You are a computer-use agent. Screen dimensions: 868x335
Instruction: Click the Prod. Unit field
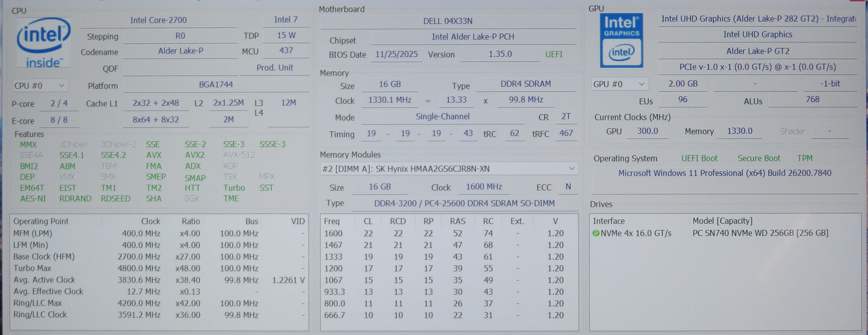[x=274, y=68]
